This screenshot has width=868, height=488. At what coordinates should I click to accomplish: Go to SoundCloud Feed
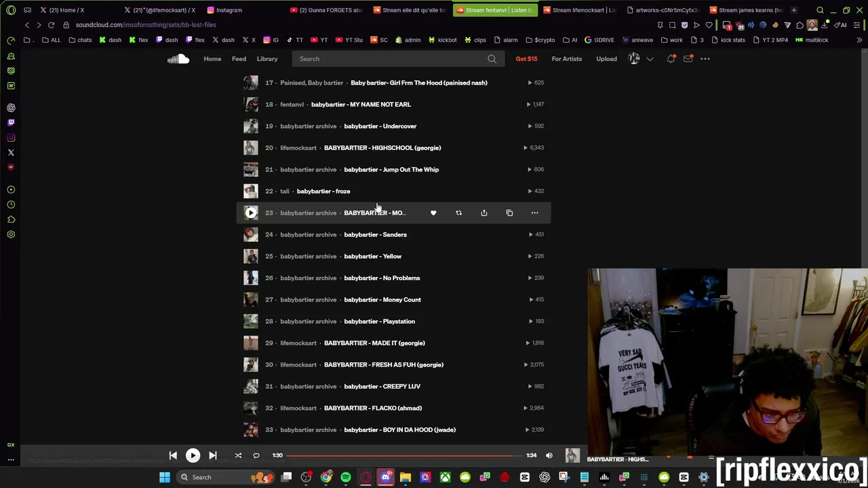tap(239, 59)
